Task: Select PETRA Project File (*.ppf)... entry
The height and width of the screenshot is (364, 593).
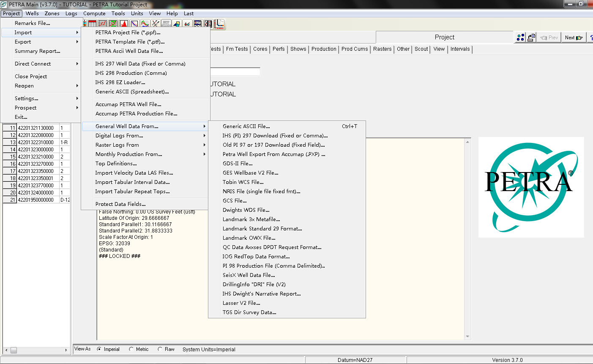Action: 145,33
